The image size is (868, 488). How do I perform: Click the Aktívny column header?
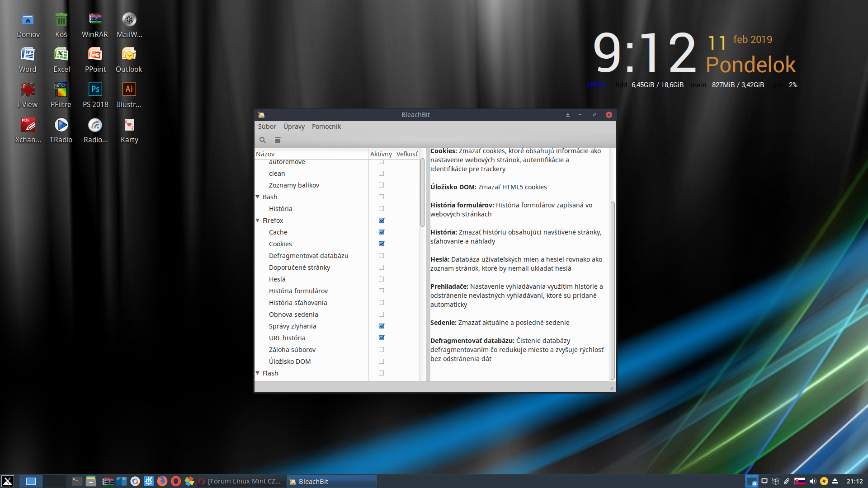point(381,154)
